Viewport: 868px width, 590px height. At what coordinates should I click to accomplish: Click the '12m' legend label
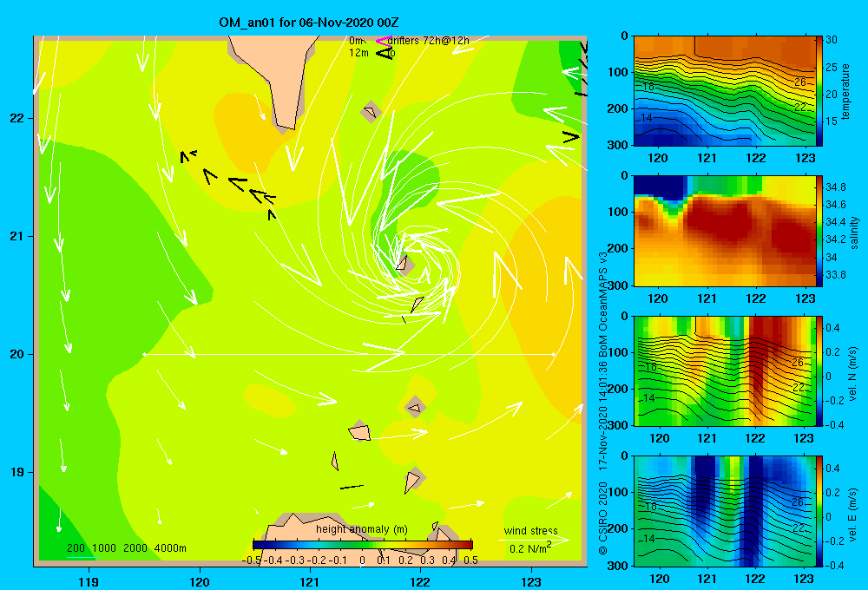point(358,53)
